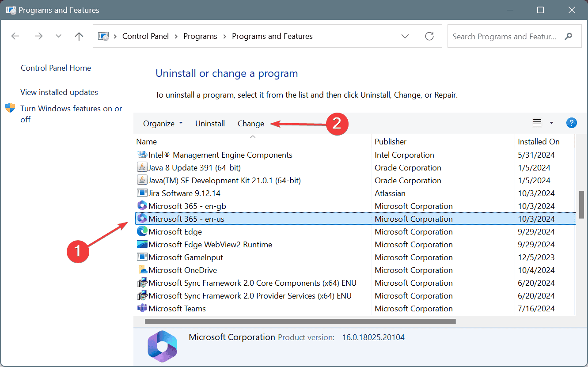588x367 pixels.
Task: Click Java SE Development Kit icon
Action: coord(142,181)
